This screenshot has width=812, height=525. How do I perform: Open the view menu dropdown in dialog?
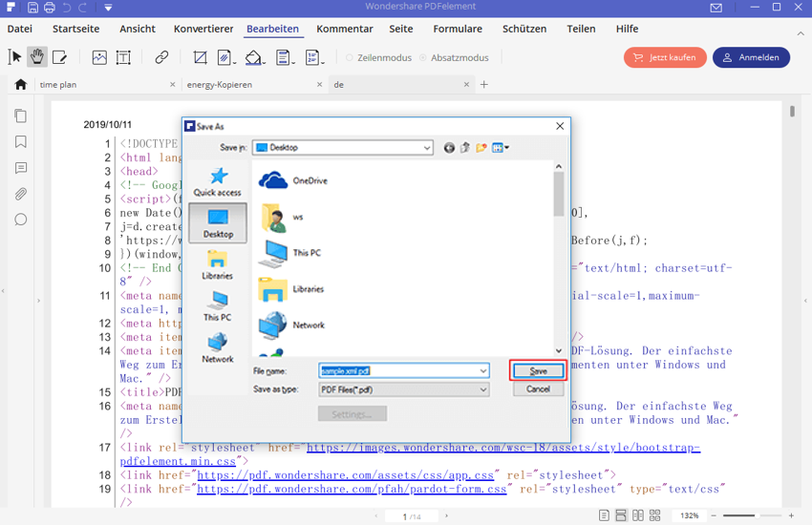[x=501, y=148]
